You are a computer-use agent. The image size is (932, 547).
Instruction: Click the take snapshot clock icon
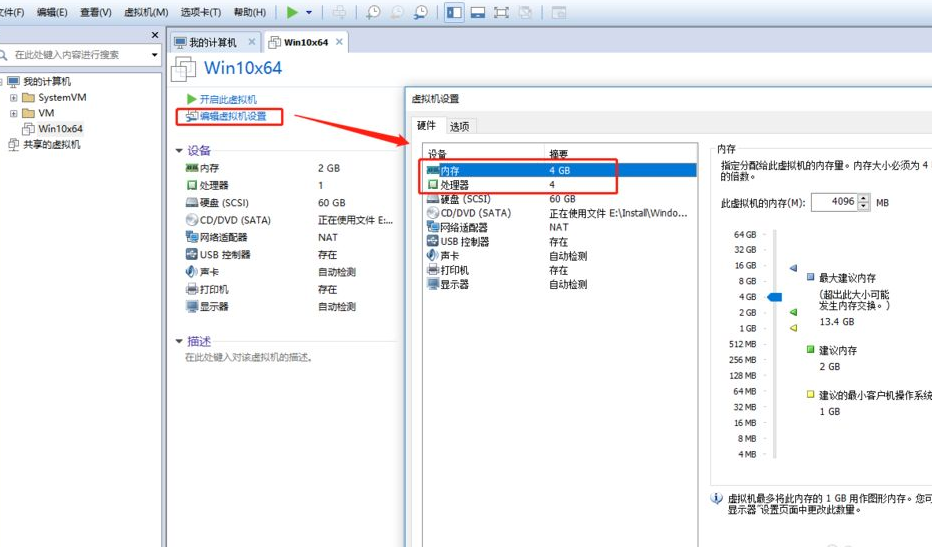(373, 12)
